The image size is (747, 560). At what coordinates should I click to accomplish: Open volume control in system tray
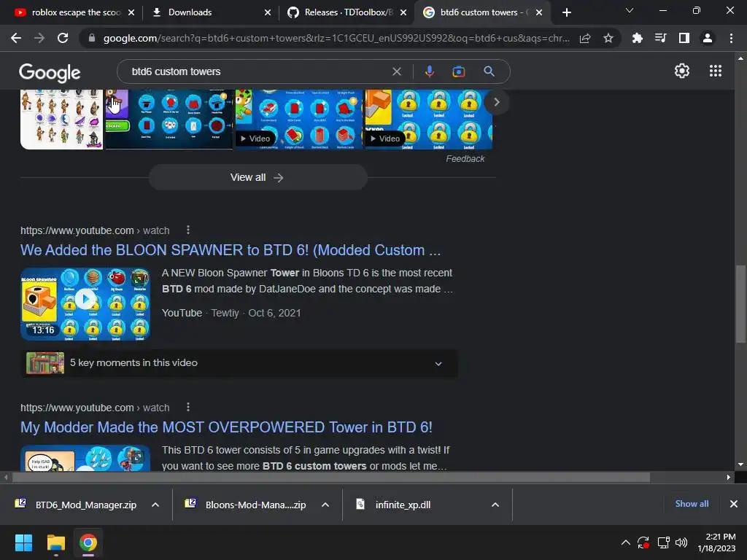(681, 542)
